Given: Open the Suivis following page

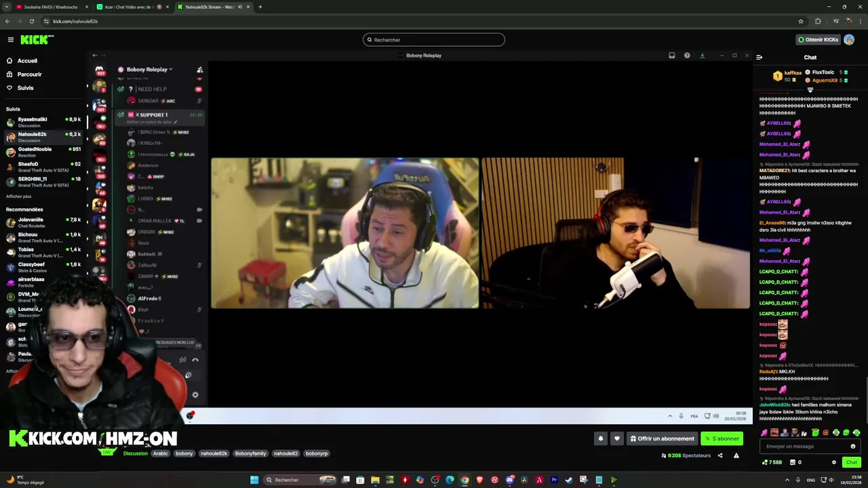Looking at the screenshot, I should 25,88.
